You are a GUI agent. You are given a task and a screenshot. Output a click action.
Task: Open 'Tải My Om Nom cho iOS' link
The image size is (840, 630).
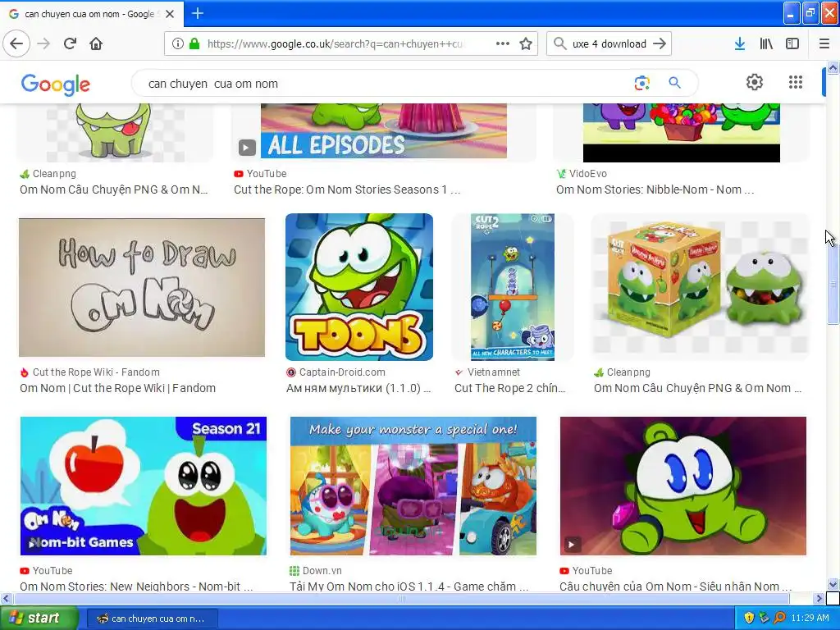point(409,586)
